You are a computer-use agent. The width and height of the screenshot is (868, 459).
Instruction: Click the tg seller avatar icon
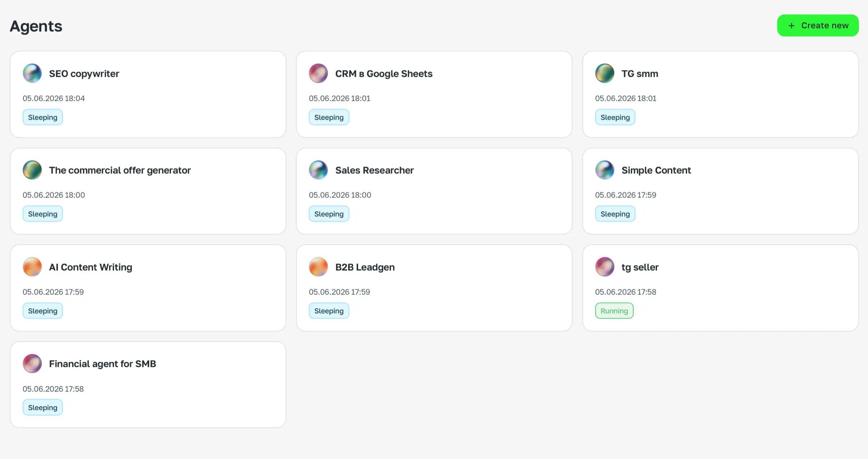point(605,267)
